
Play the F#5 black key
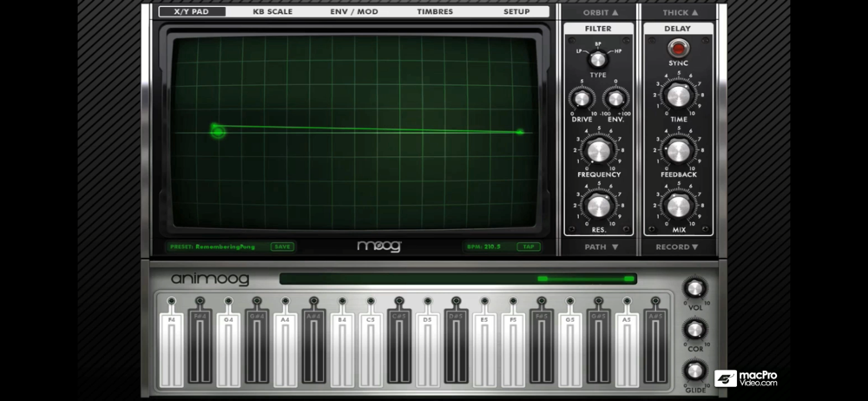tap(542, 345)
